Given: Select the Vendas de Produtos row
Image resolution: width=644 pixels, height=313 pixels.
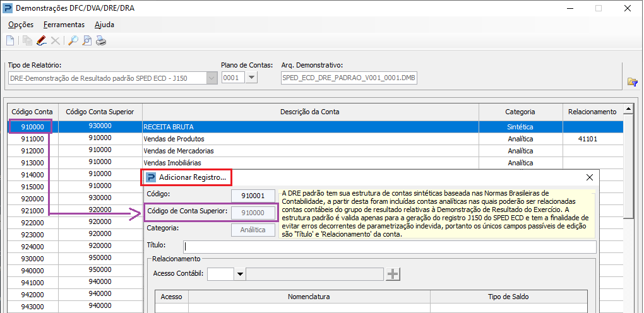Looking at the screenshot, I should [316, 139].
